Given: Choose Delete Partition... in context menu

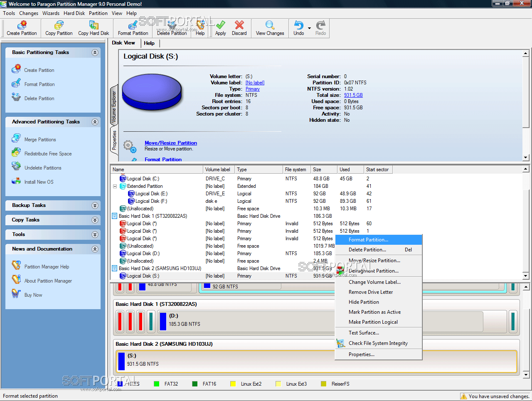Looking at the screenshot, I should (379, 250).
